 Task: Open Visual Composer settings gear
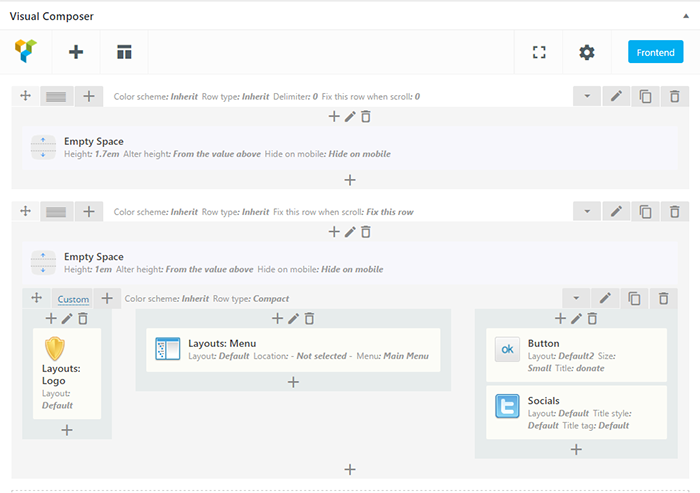[x=587, y=52]
